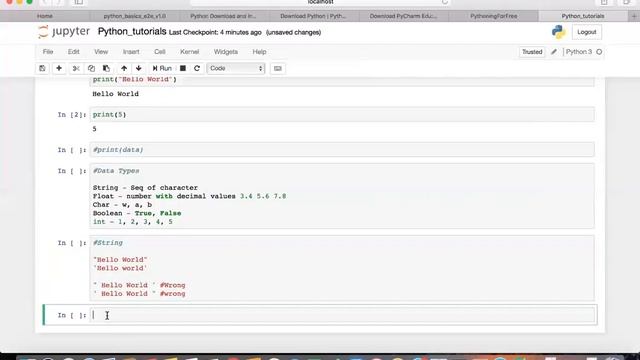This screenshot has height=360, width=640.
Task: Click the 'Boolean - True, False' line
Action: [137, 213]
